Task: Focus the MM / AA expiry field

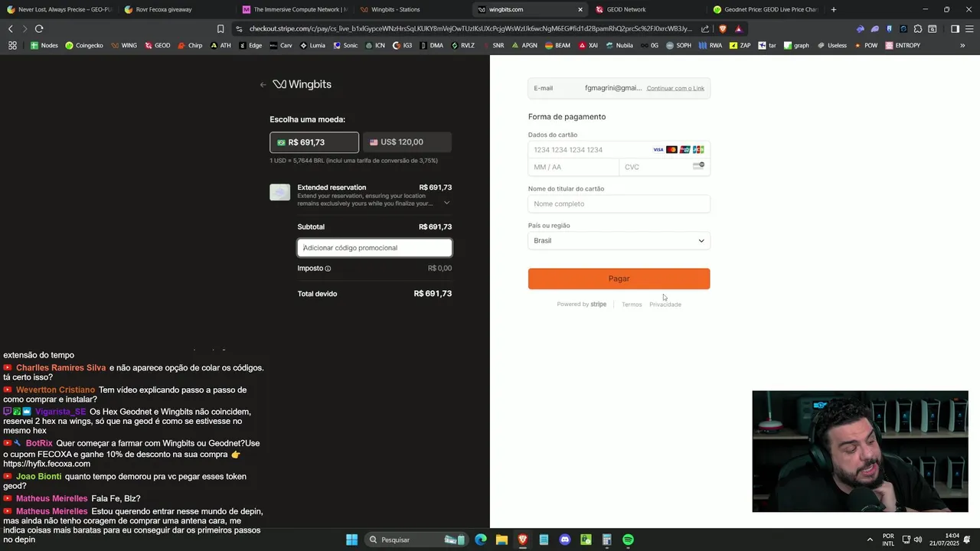Action: [573, 167]
